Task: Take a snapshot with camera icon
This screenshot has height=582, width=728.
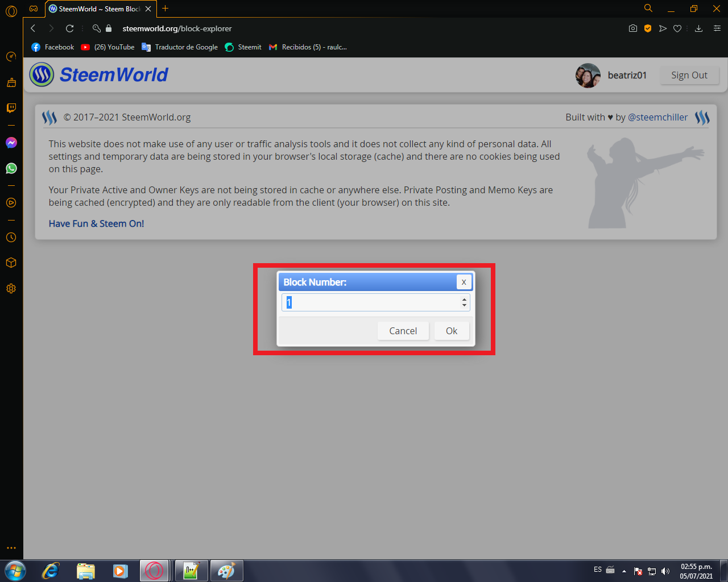Action: pyautogui.click(x=633, y=28)
